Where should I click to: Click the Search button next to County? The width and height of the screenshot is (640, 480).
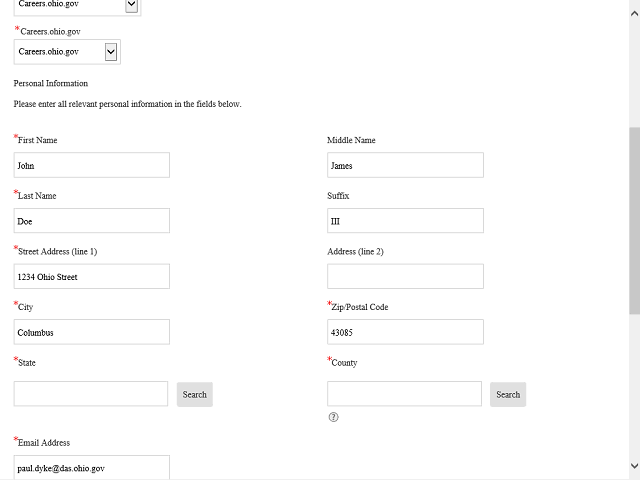point(508,394)
